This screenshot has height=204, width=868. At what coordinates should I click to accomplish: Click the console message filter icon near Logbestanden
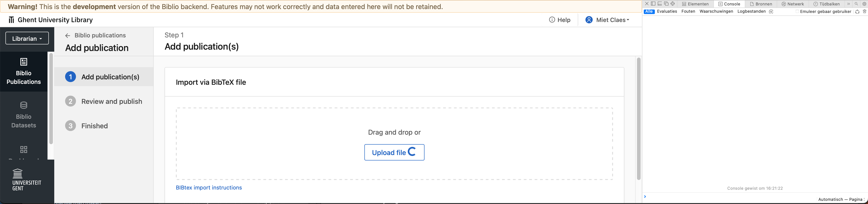pos(771,11)
